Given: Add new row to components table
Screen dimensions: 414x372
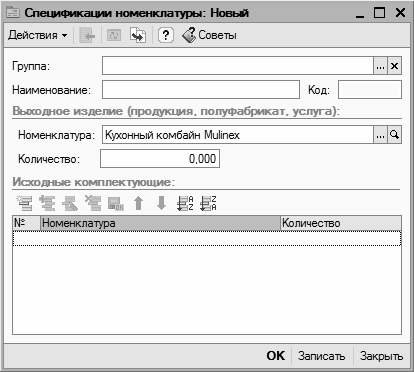Looking at the screenshot, I should pyautogui.click(x=25, y=203).
